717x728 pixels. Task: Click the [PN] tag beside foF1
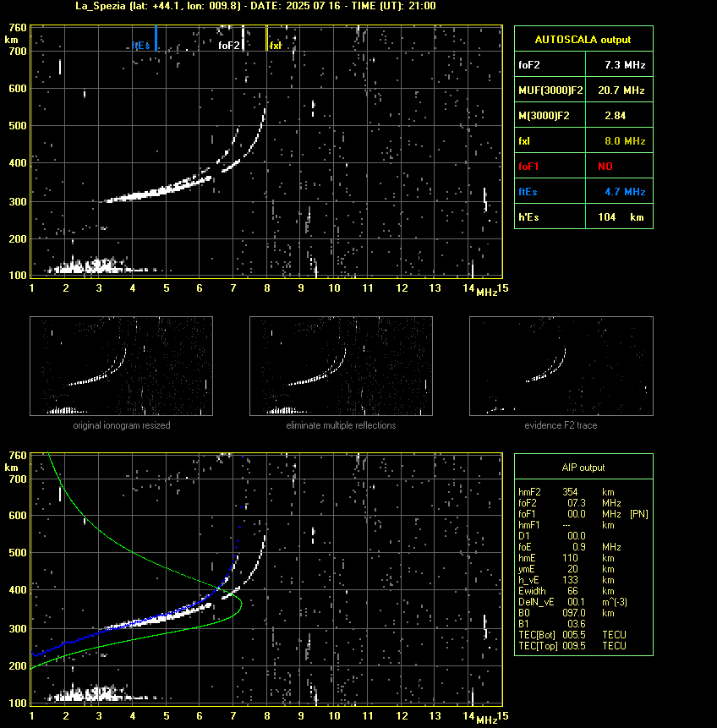tap(639, 514)
